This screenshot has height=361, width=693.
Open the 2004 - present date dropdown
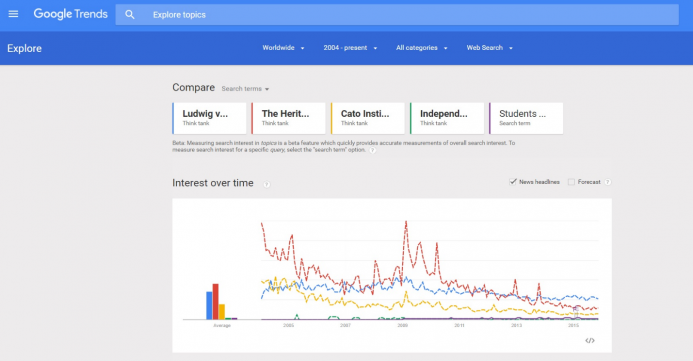point(350,48)
